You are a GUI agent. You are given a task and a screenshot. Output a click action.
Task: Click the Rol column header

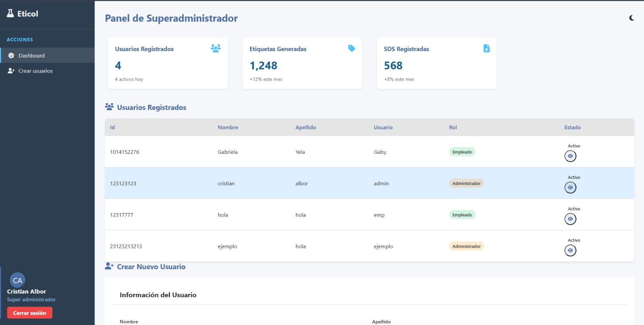453,127
